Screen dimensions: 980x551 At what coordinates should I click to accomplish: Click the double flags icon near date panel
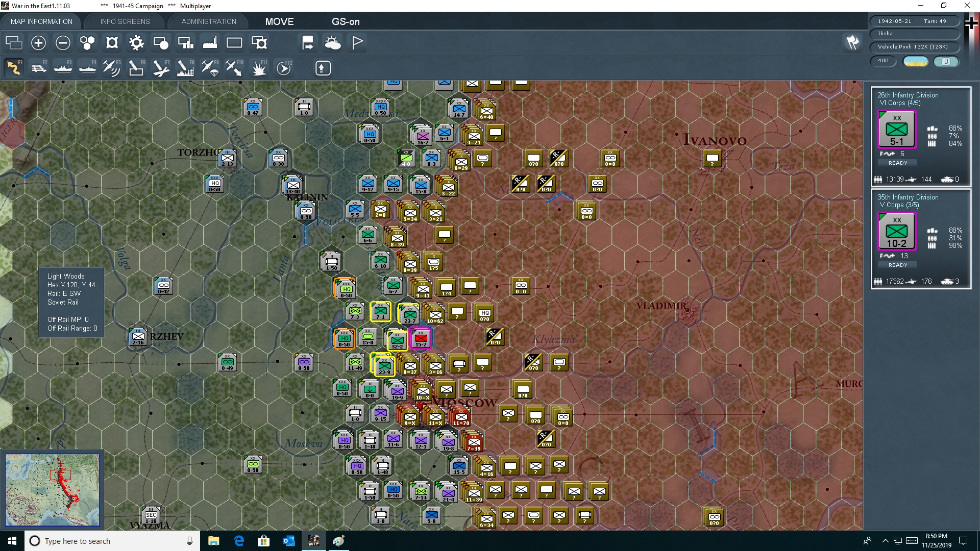(852, 42)
